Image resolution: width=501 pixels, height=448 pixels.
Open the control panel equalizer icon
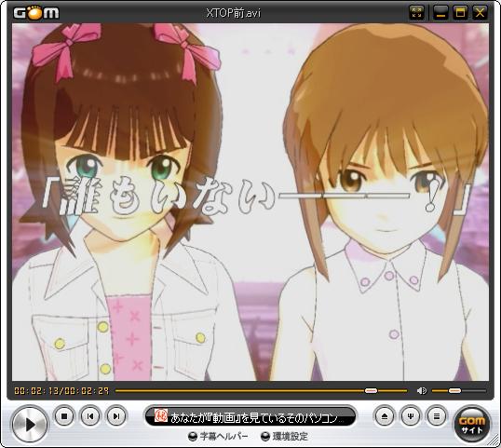pyautogui.click(x=411, y=416)
